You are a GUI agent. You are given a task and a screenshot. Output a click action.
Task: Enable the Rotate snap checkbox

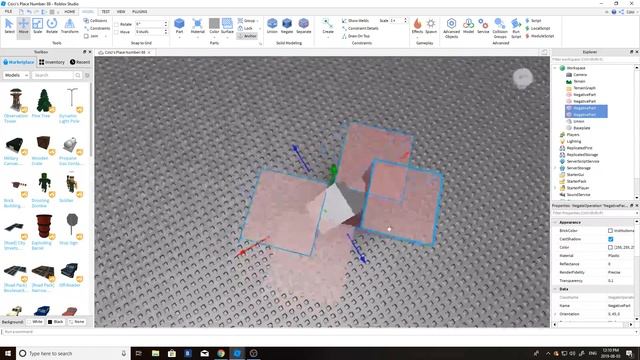coord(117,24)
